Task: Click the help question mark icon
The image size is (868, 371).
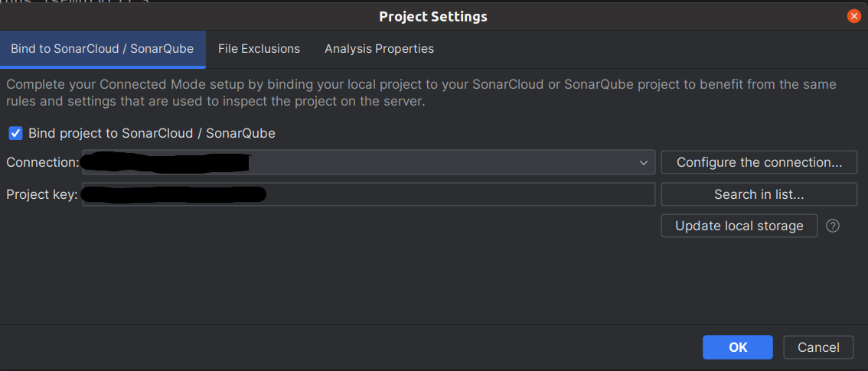Action: 833,226
